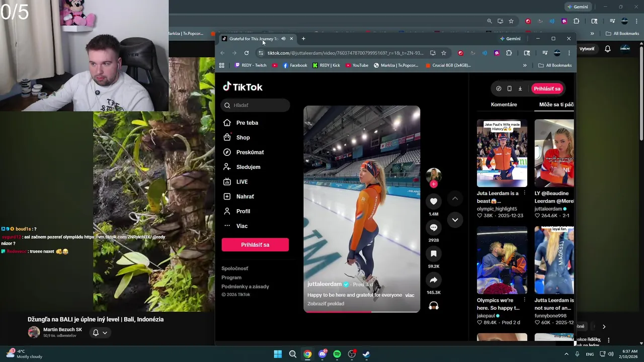This screenshot has width=644, height=362.
Task: Like the TikTok video with the heart icon
Action: tap(433, 201)
